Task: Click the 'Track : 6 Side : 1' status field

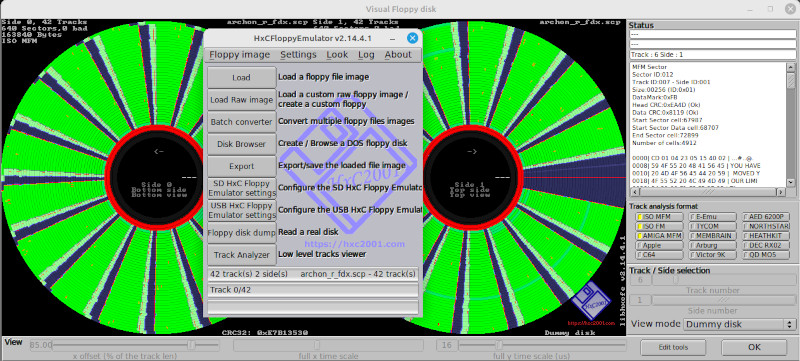Action: [712, 55]
